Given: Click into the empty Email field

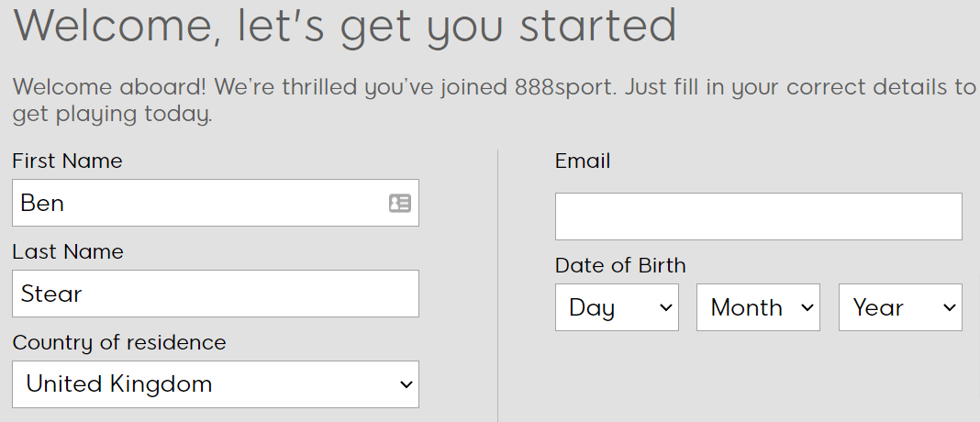Looking at the screenshot, I should click(758, 217).
